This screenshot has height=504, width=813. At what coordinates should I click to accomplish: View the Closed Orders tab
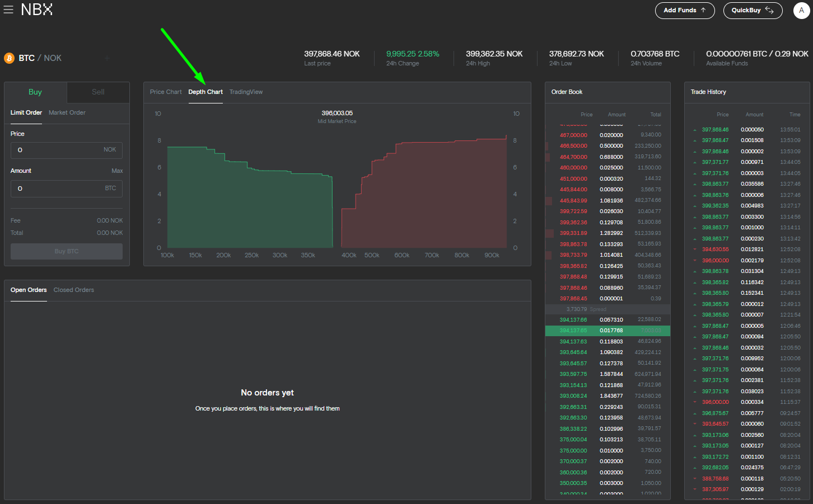pos(74,290)
